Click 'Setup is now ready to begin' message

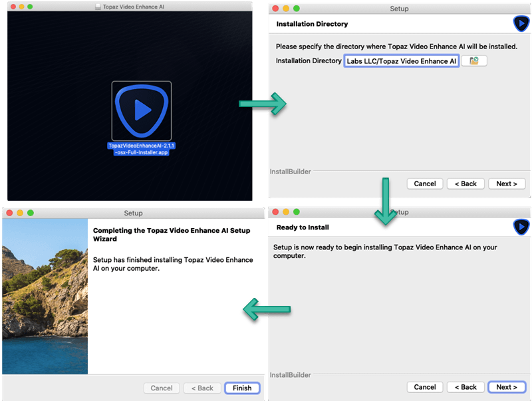tap(385, 251)
